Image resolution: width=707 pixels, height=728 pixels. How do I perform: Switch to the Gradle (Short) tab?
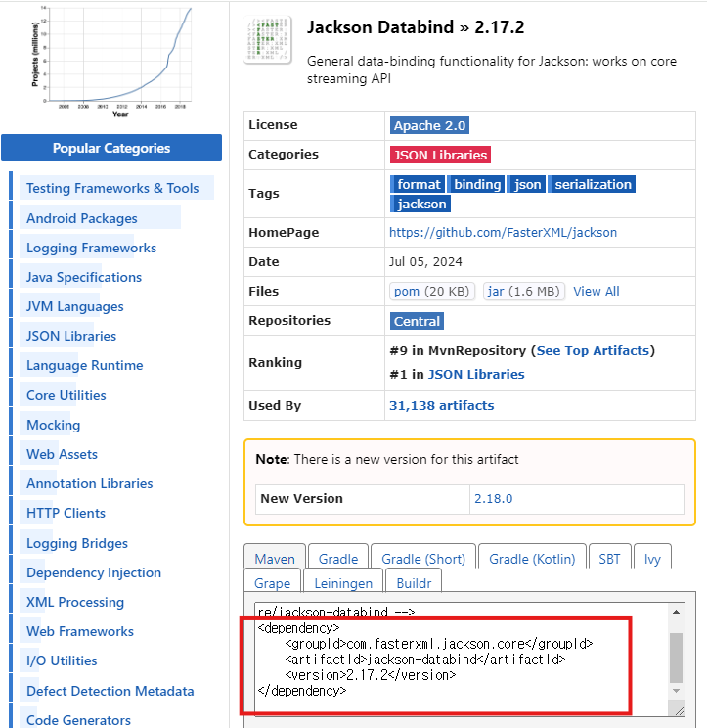423,557
